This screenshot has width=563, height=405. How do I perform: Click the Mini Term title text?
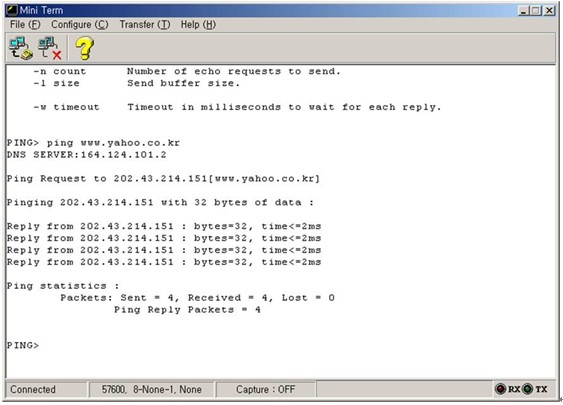pos(41,10)
